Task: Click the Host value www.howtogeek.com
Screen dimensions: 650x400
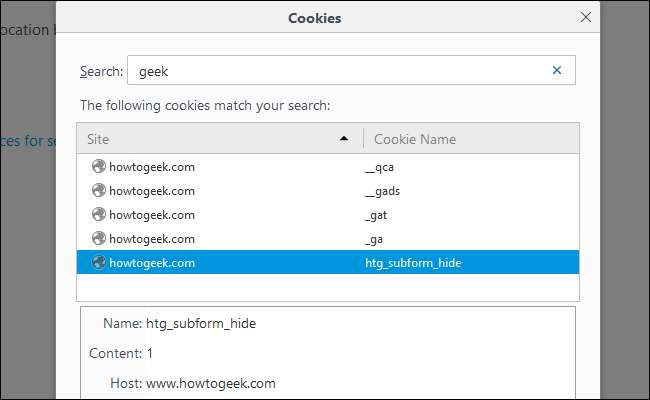Action: [210, 383]
